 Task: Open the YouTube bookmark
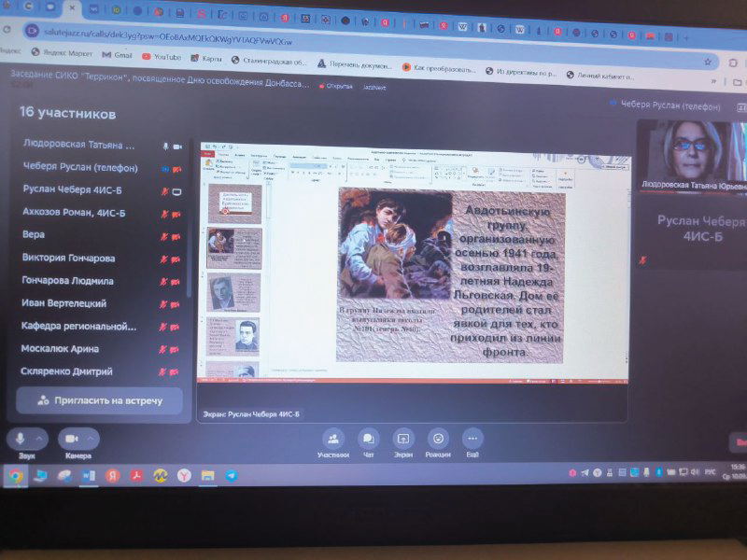pos(162,57)
